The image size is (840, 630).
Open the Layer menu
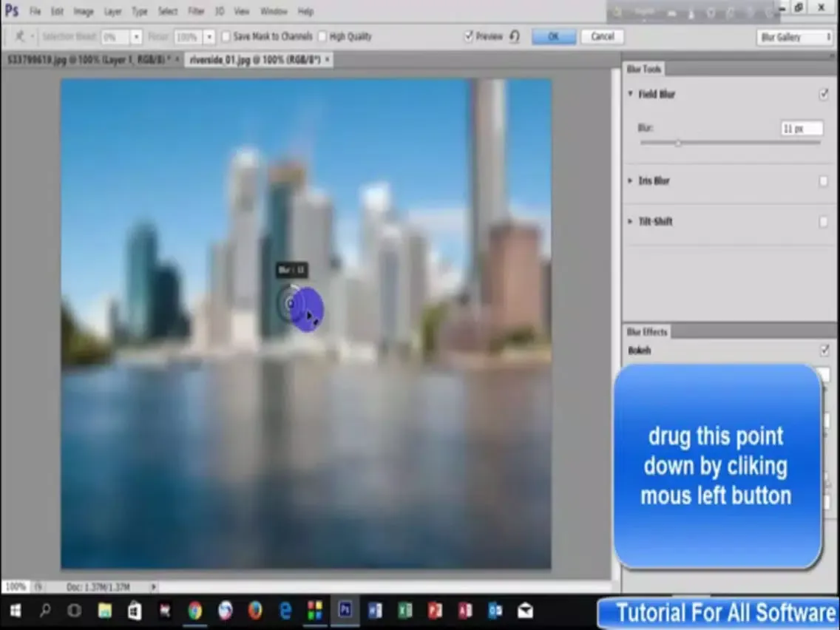112,11
